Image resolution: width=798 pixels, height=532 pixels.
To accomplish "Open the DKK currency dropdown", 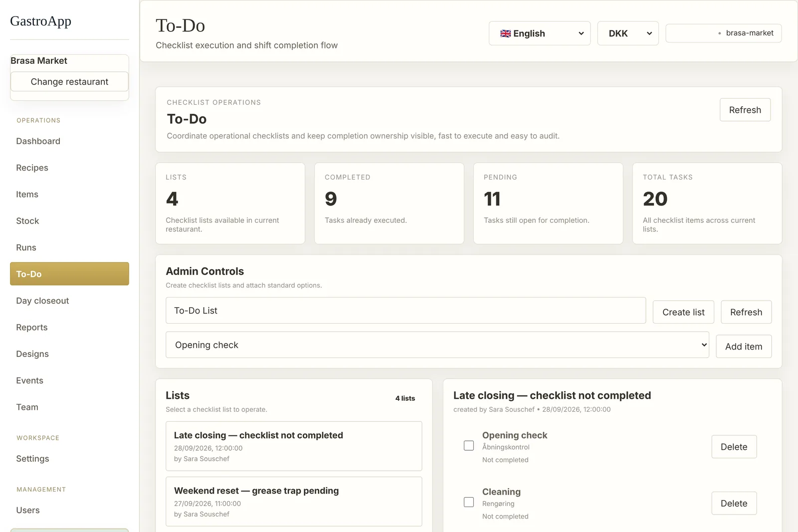I will (x=628, y=33).
